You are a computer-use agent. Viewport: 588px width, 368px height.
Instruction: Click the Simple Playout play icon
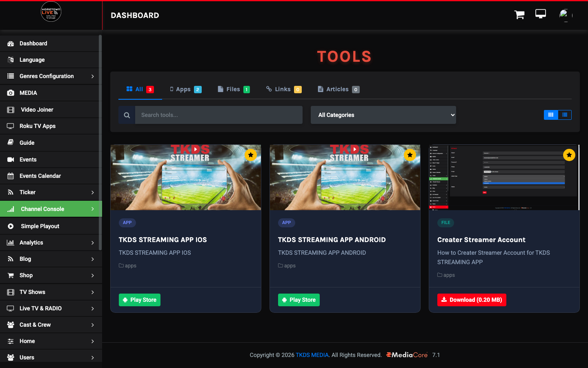11,226
